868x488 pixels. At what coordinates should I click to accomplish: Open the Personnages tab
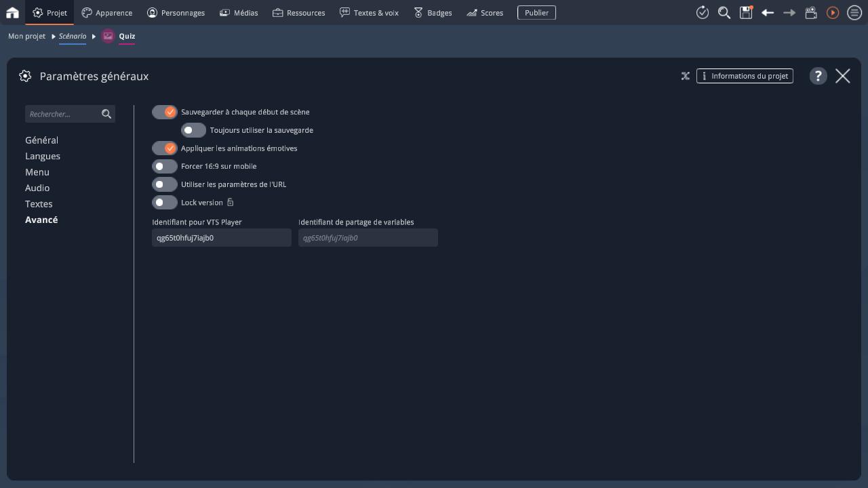tap(176, 12)
